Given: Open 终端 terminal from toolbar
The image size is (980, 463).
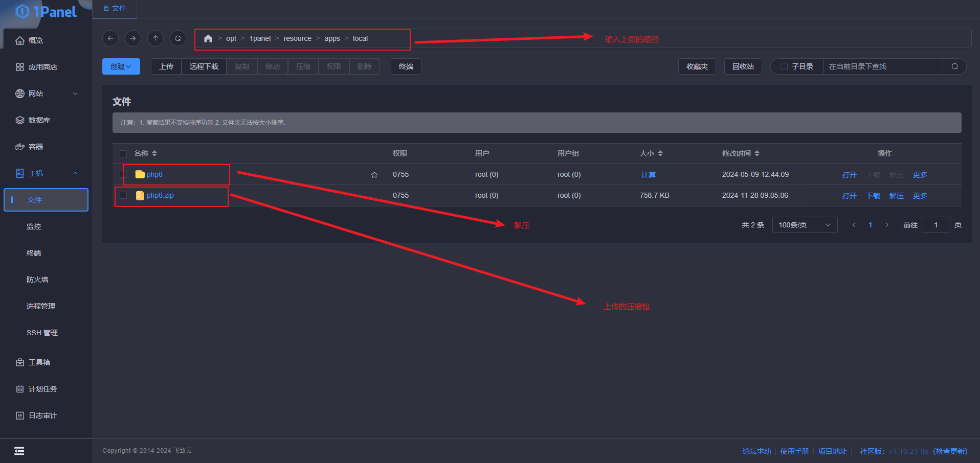Looking at the screenshot, I should pos(406,66).
